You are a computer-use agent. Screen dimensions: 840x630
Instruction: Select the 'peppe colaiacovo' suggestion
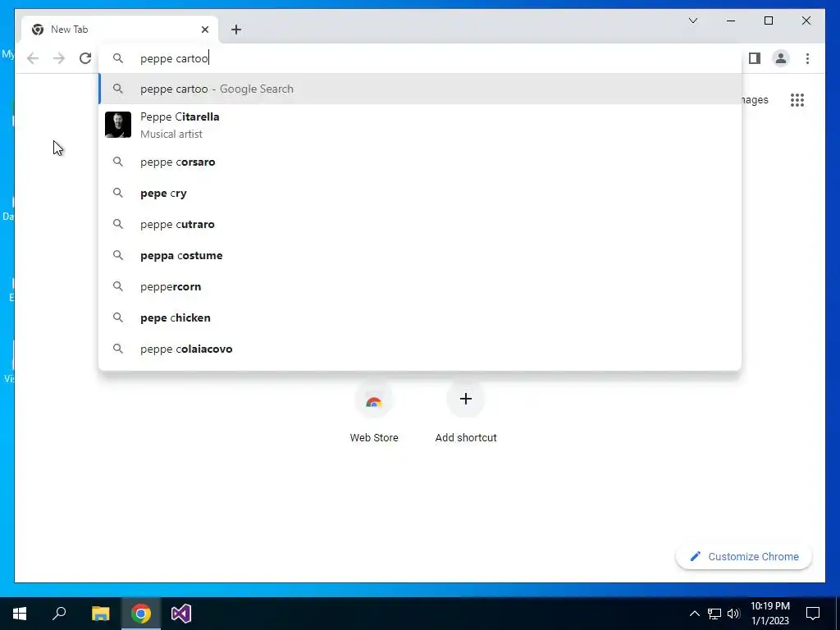point(420,348)
